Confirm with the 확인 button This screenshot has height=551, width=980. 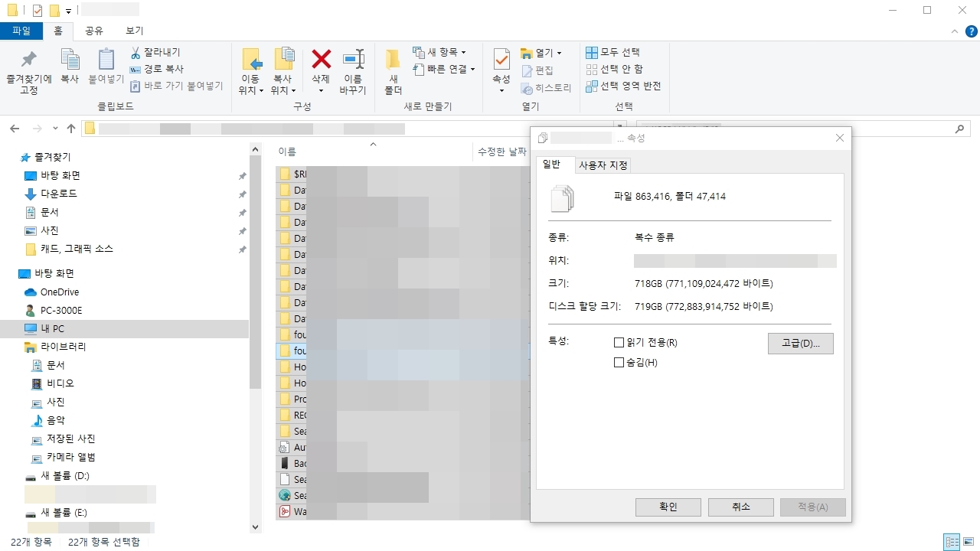[668, 507]
